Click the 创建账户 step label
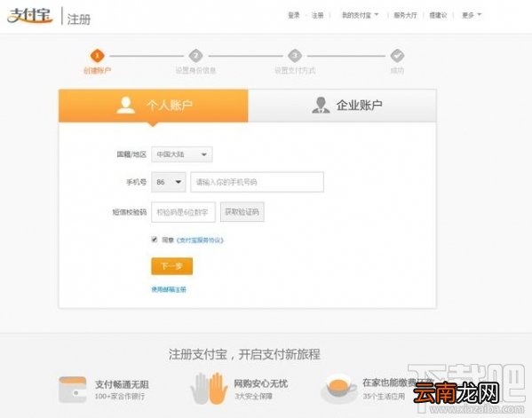This screenshot has height=418, width=532. click(x=97, y=70)
